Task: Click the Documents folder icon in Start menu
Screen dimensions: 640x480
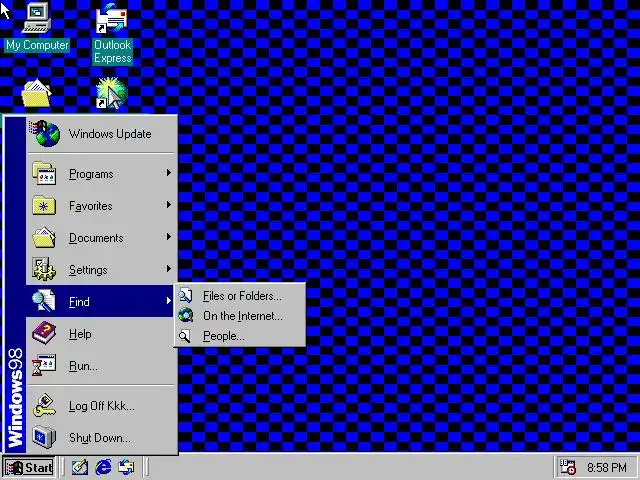Action: pos(44,238)
